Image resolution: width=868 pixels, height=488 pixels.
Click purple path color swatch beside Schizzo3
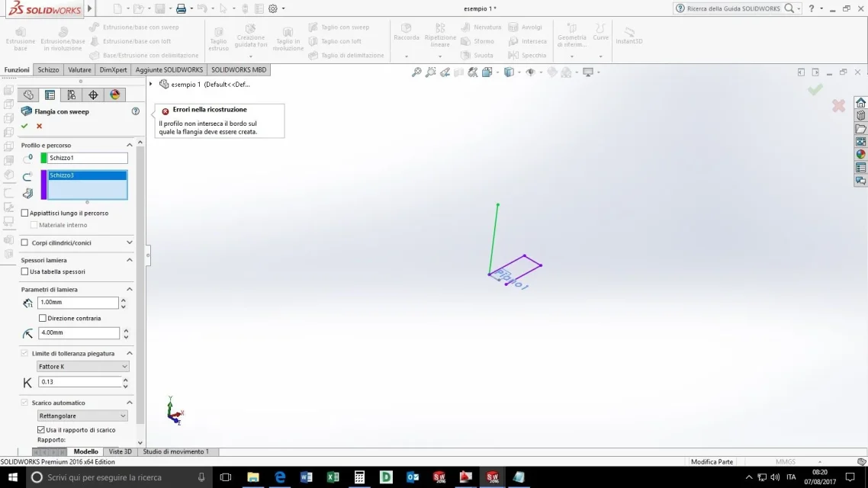coord(43,185)
